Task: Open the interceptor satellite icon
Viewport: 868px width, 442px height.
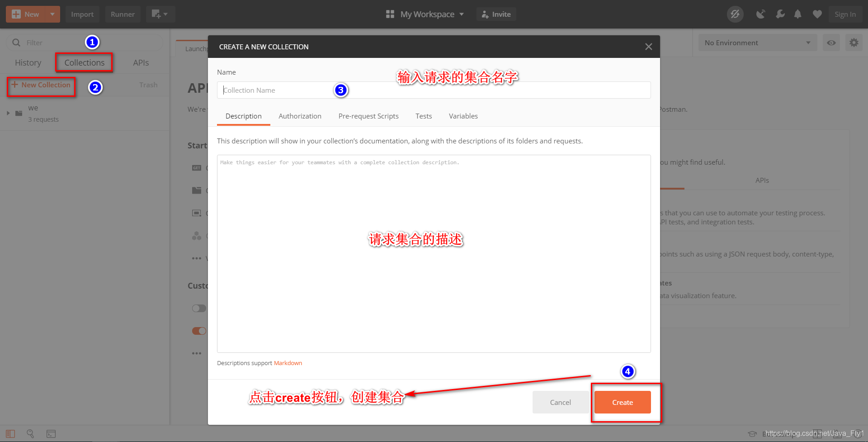Action: [761, 14]
